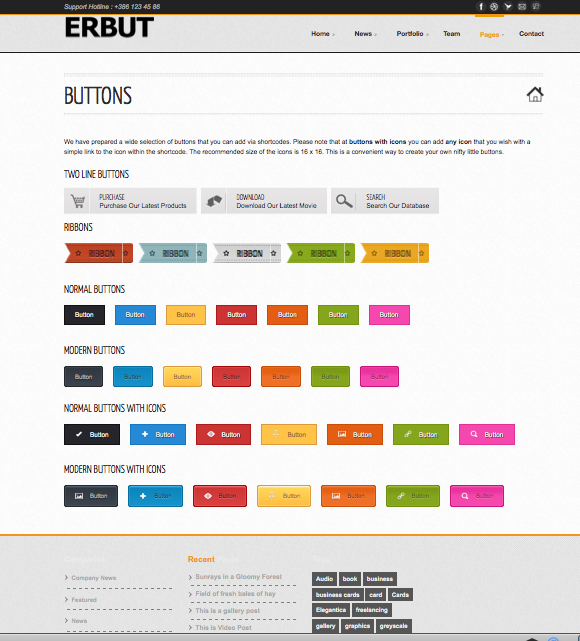
Task: Click the book tag
Action: pyautogui.click(x=350, y=579)
